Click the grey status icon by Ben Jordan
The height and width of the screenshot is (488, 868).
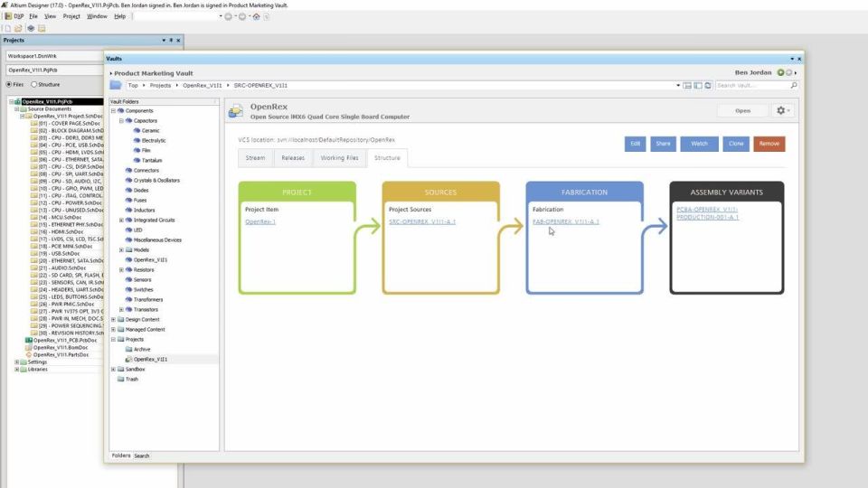[788, 73]
